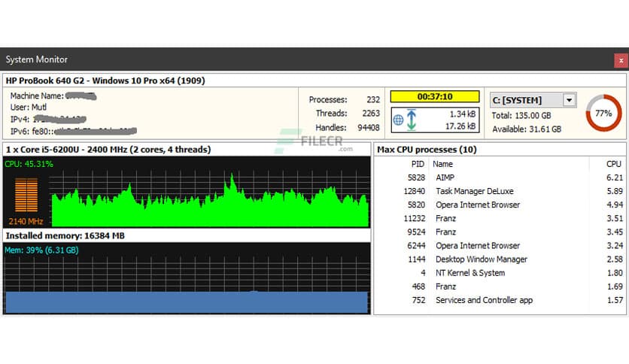Viewport: 629px width, 364px height.
Task: Click the Name column header
Action: click(x=443, y=164)
